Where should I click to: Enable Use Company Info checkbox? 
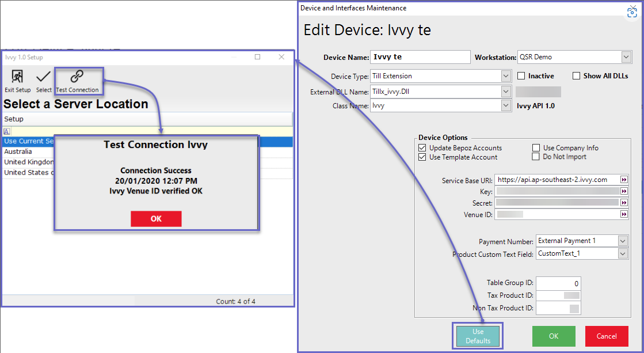(536, 147)
